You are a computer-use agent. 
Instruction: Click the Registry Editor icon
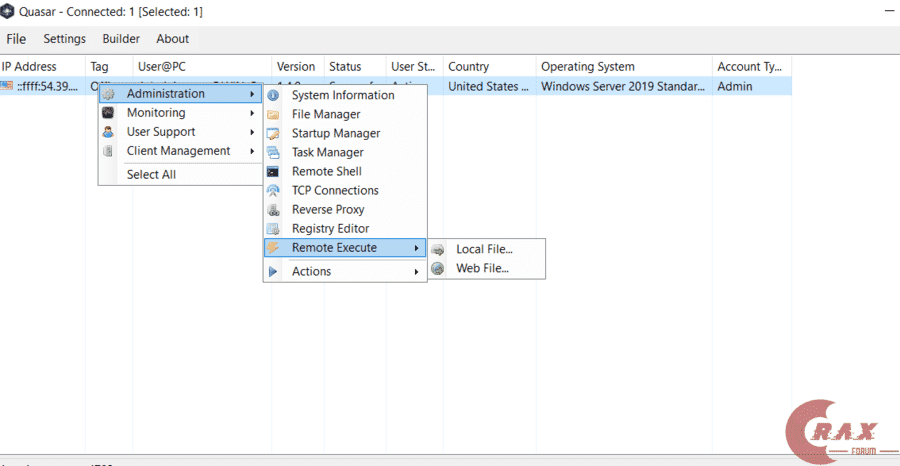point(272,228)
